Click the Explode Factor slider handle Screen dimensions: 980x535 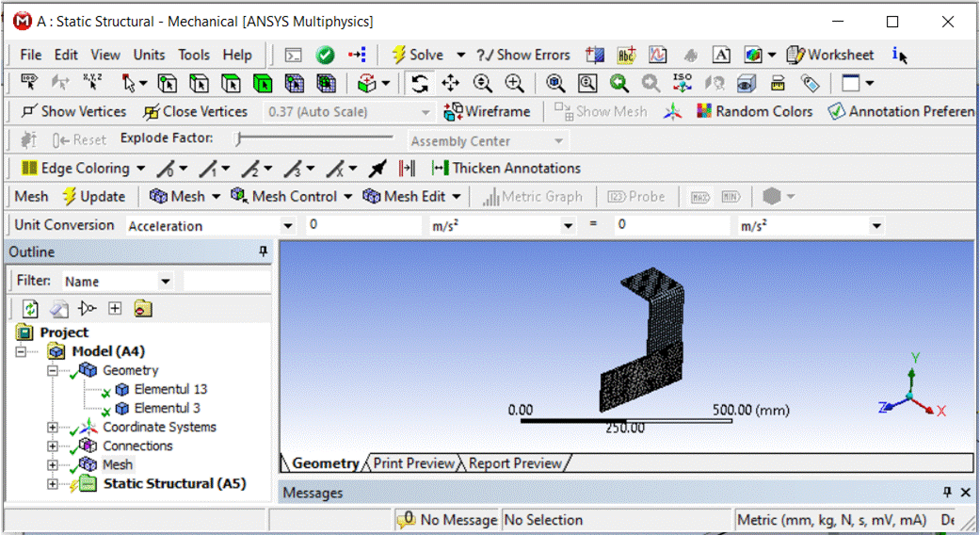pos(239,138)
